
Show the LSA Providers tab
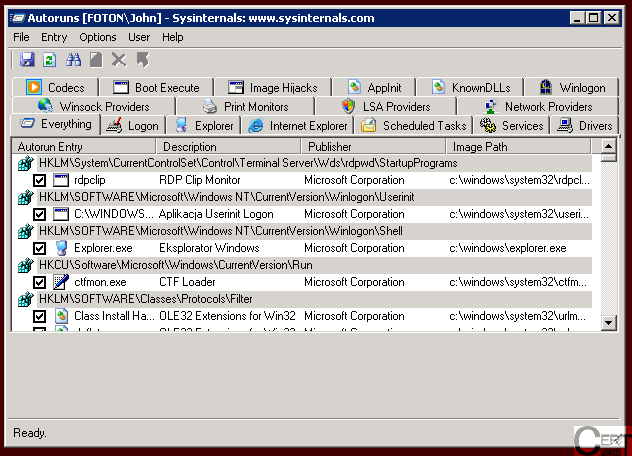(386, 106)
